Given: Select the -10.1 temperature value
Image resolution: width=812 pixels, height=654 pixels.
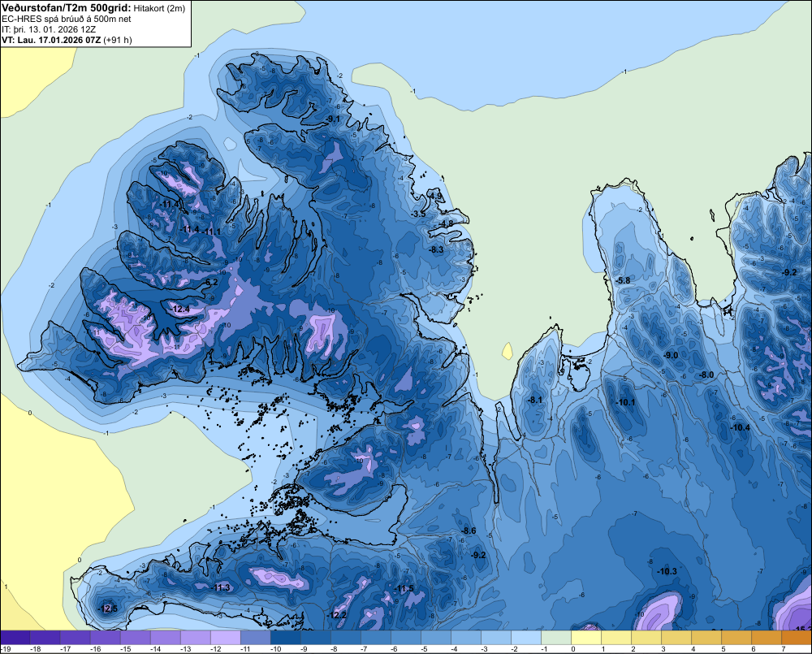Looking at the screenshot, I should pyautogui.click(x=625, y=402).
